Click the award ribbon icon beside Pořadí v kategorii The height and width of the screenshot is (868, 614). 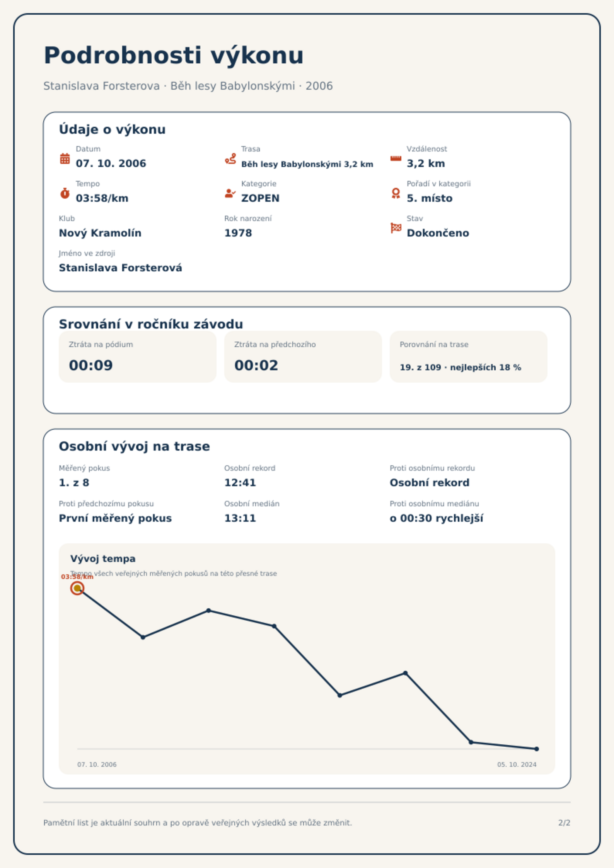[x=396, y=193]
